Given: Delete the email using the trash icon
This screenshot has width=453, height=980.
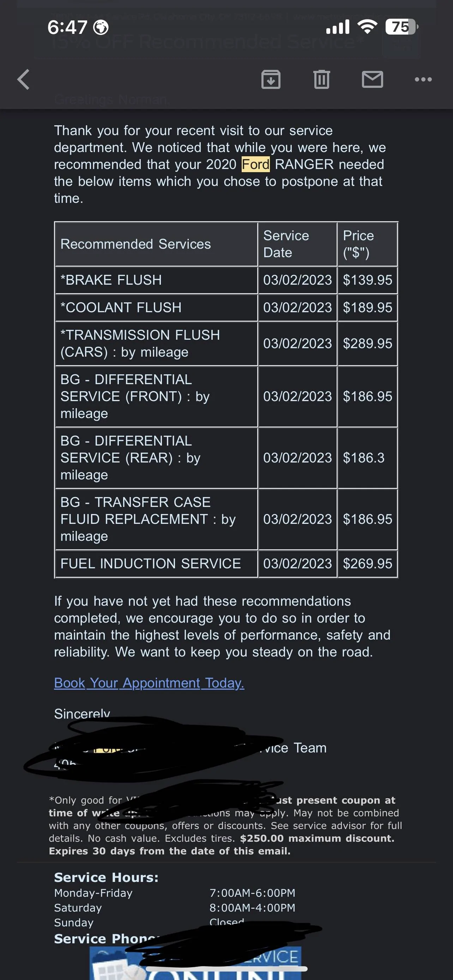Looking at the screenshot, I should 321,79.
